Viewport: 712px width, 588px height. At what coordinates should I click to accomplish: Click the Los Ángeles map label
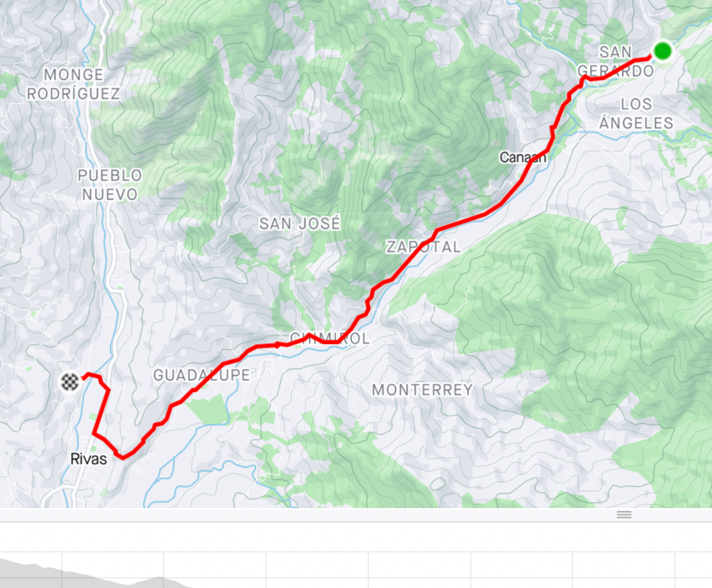tap(636, 113)
